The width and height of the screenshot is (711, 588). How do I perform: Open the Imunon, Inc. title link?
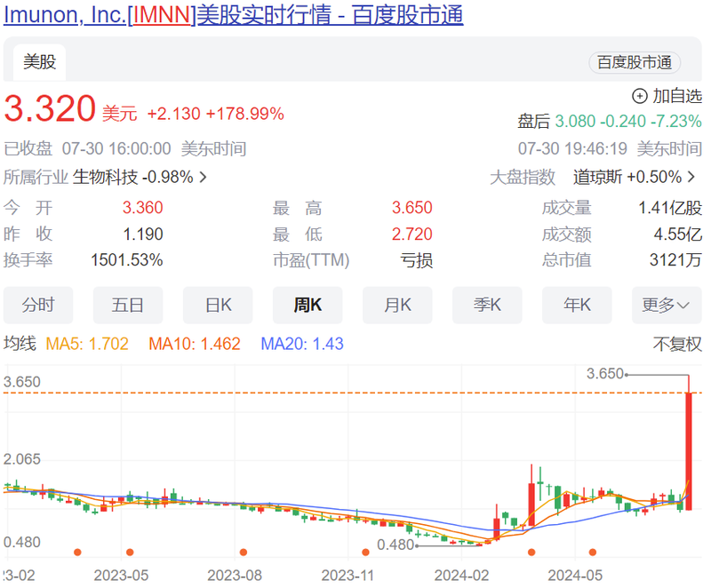[62, 15]
